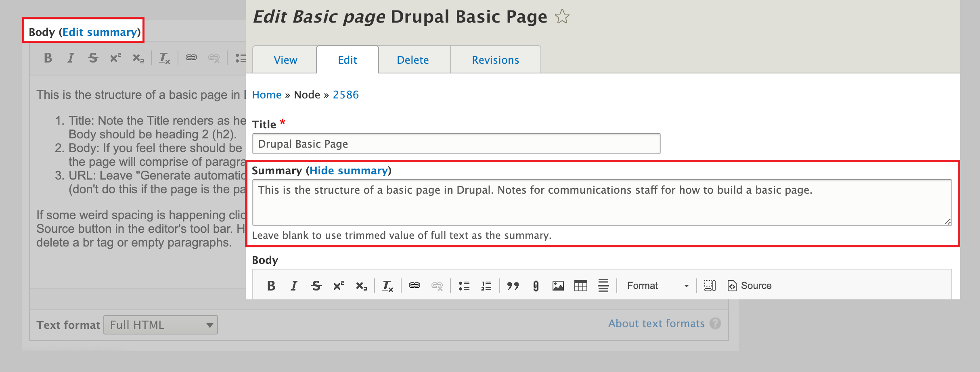This screenshot has width=980, height=372.
Task: Click Subscript in background Body editor
Action: tap(138, 59)
